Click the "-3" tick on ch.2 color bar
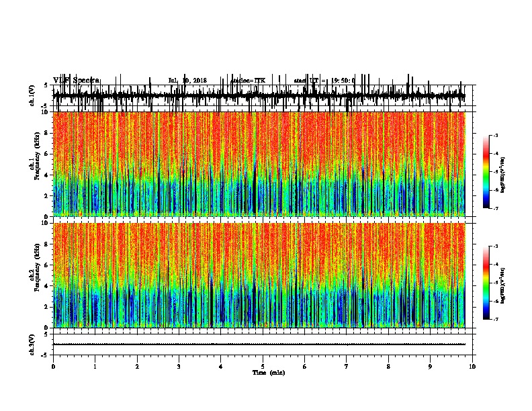The width and height of the screenshot is (532, 411). point(496,246)
